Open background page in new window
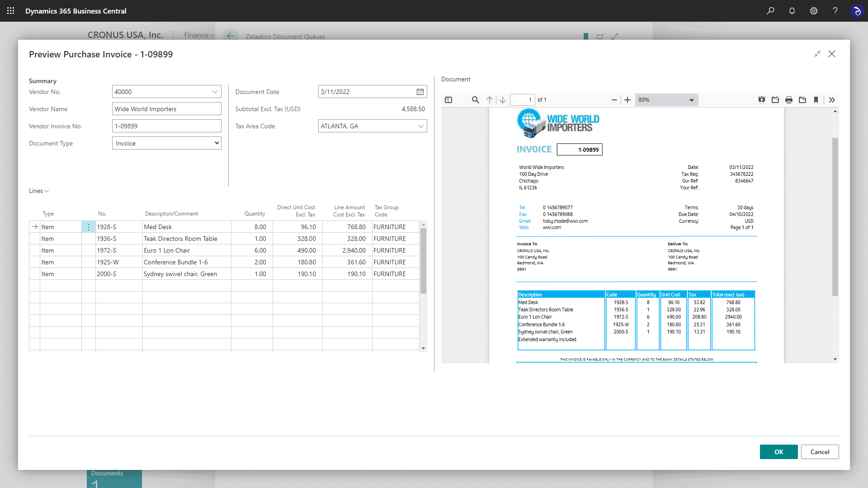The width and height of the screenshot is (868, 488). 600,37
